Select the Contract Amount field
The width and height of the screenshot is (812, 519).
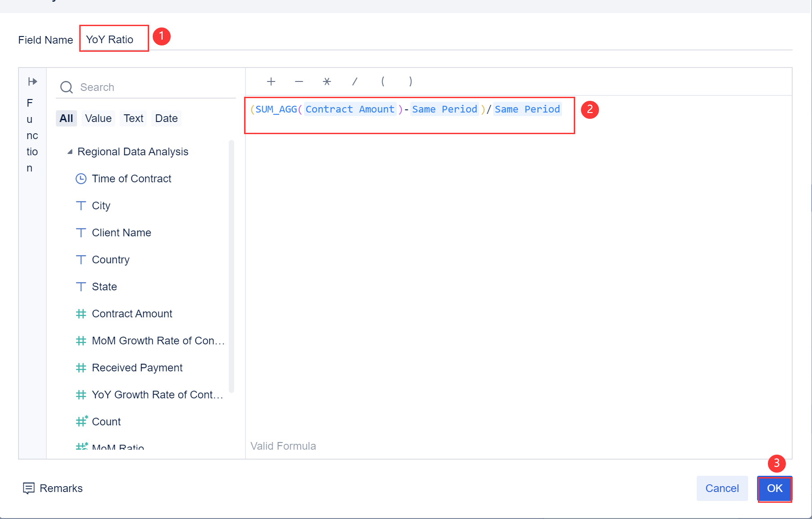[132, 313]
